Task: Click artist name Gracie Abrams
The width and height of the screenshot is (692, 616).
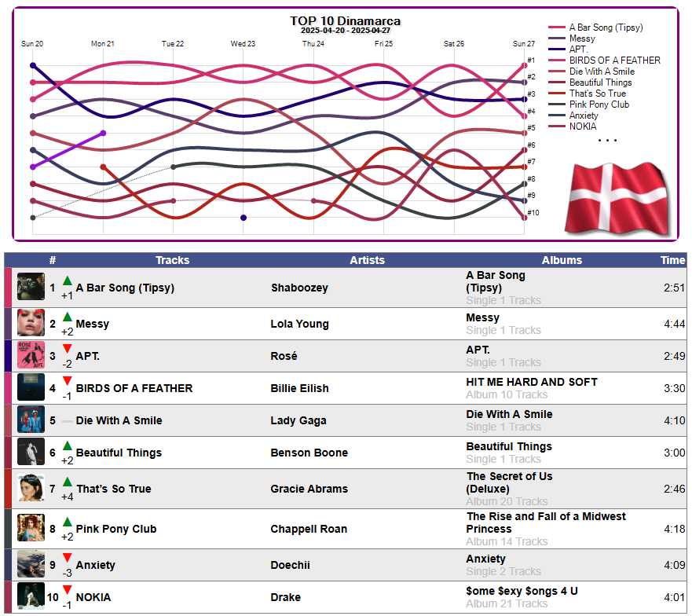Action: point(309,489)
